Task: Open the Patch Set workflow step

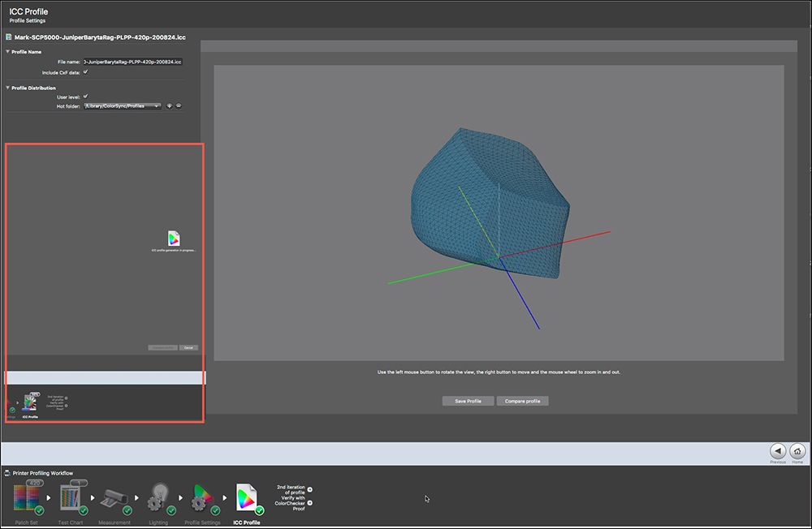Action: [28, 498]
